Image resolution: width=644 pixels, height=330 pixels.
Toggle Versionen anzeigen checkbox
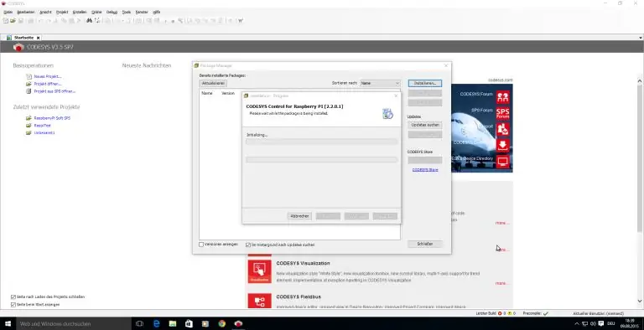[201, 245]
